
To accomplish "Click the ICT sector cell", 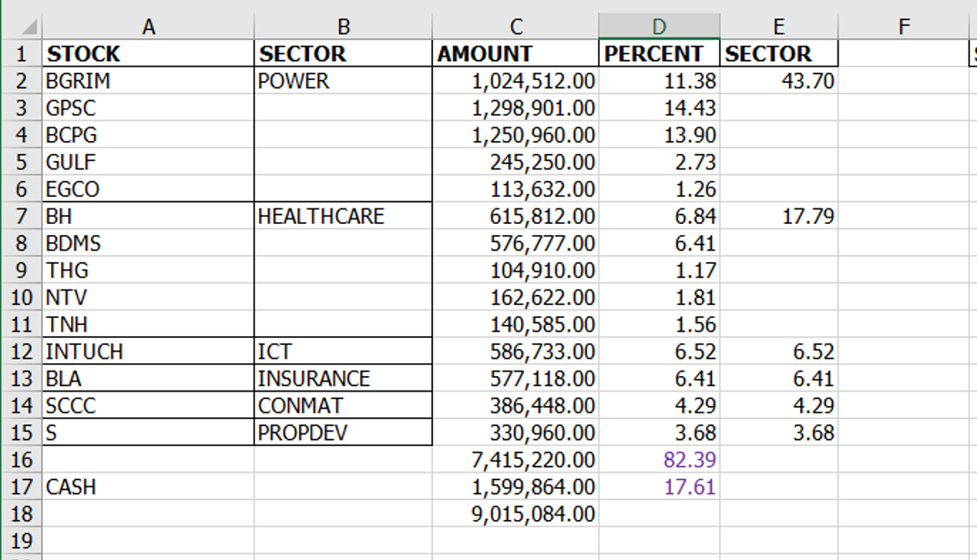I will pos(344,351).
